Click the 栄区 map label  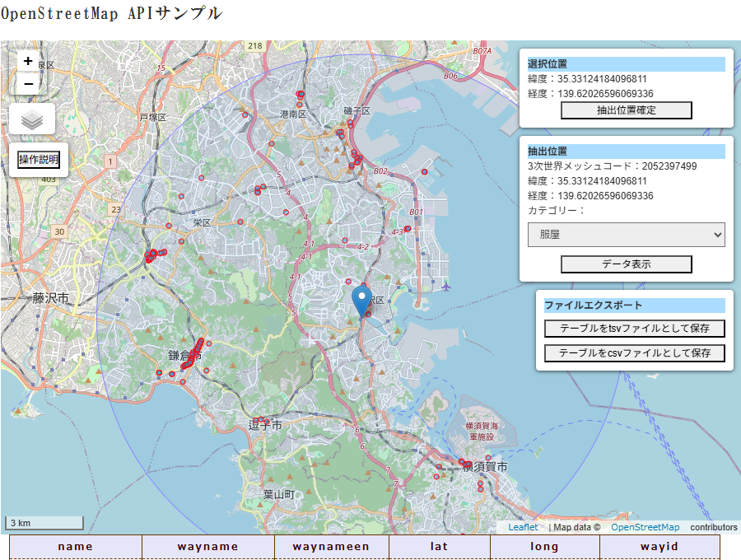pos(202,222)
